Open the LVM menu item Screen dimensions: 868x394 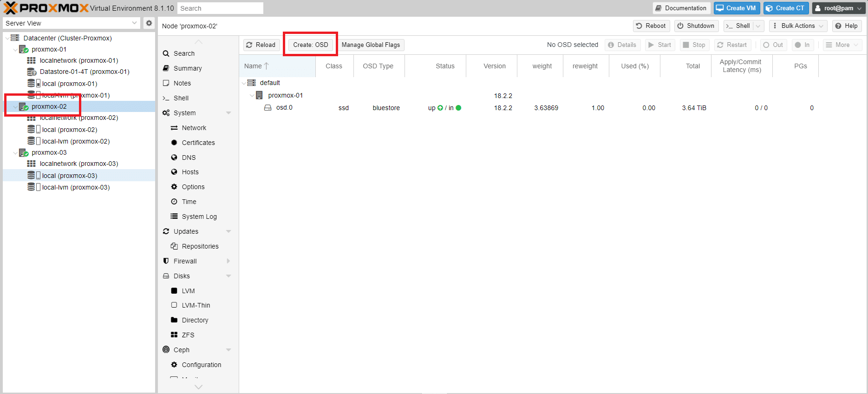click(198, 291)
